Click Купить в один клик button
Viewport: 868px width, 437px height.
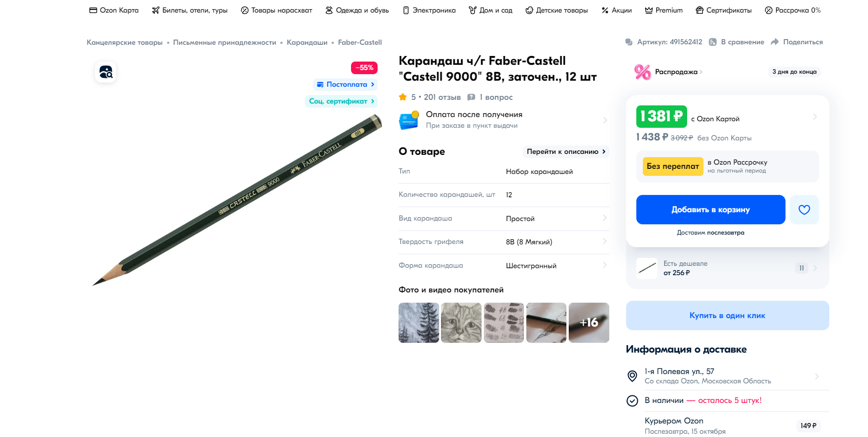click(727, 316)
